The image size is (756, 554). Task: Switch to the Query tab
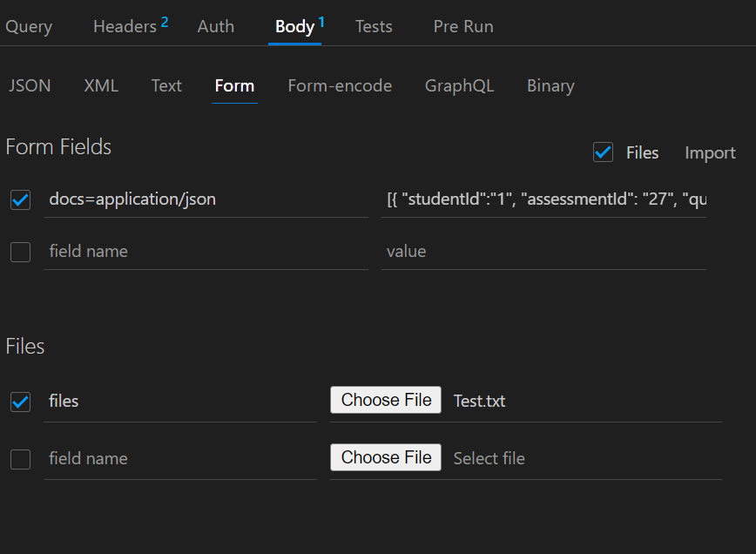coord(28,26)
